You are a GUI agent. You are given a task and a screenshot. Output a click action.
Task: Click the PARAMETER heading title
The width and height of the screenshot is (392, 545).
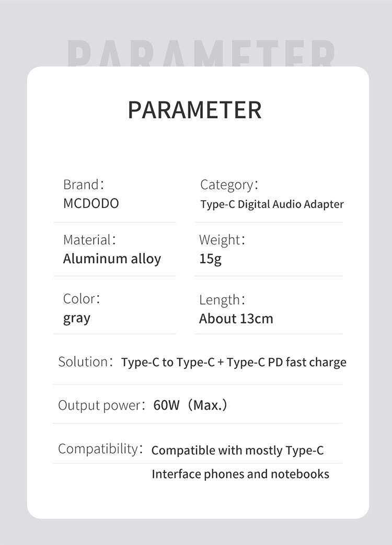194,110
